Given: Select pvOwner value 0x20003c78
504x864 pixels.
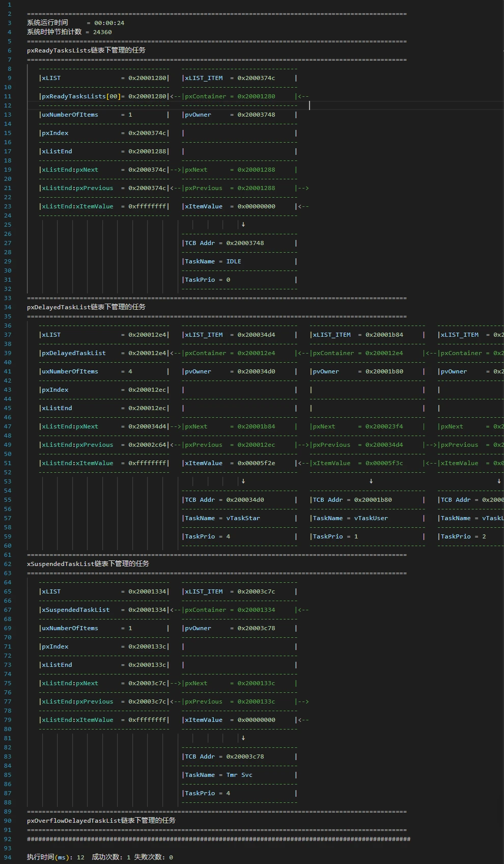Looking at the screenshot, I should point(256,628).
